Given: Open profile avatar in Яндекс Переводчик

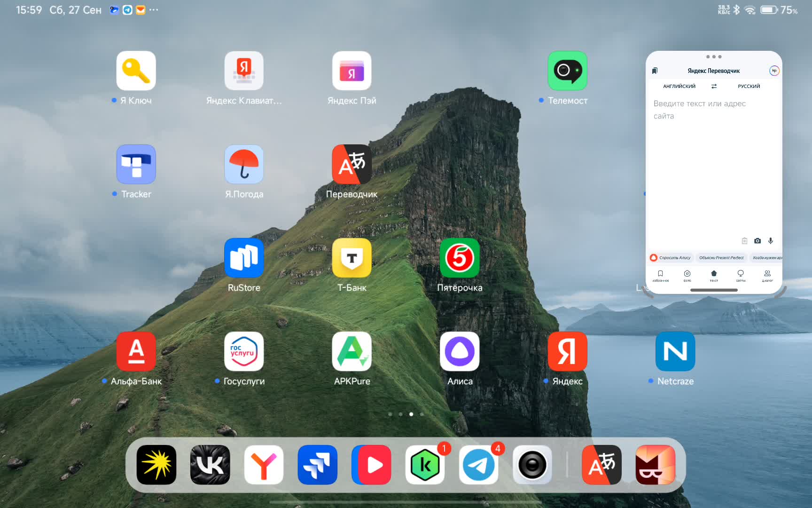Looking at the screenshot, I should point(774,71).
